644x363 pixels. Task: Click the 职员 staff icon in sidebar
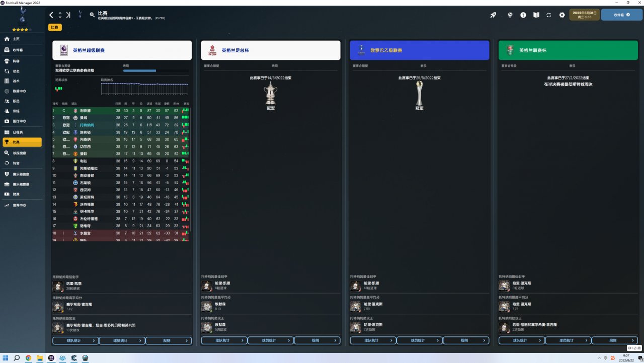point(7,101)
